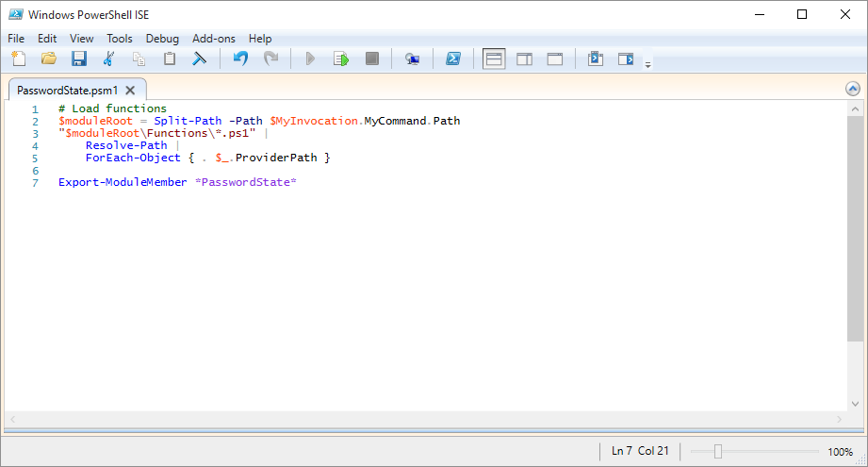This screenshot has width=868, height=467.
Task: Adjust the zoom slider handle
Action: [x=718, y=452]
